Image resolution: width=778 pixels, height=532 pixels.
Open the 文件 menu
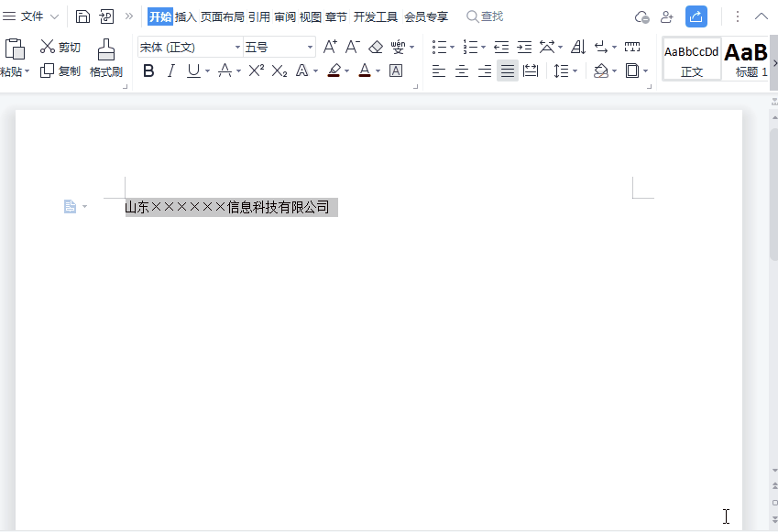(x=30, y=16)
